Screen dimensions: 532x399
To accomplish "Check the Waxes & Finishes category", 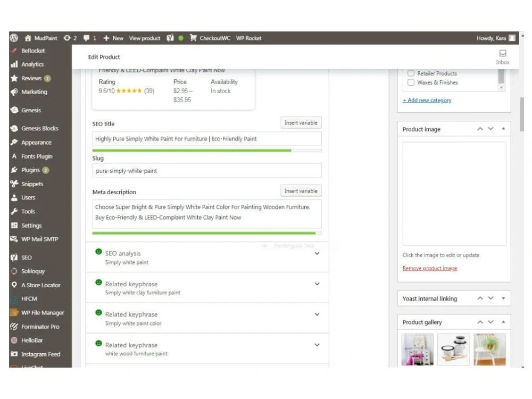I will [x=411, y=82].
